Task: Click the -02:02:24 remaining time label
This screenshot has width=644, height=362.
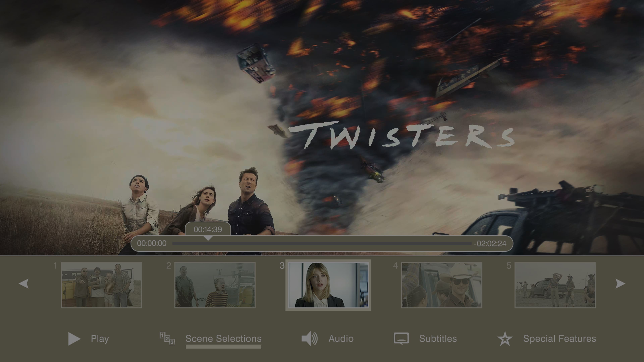Action: [x=490, y=244]
